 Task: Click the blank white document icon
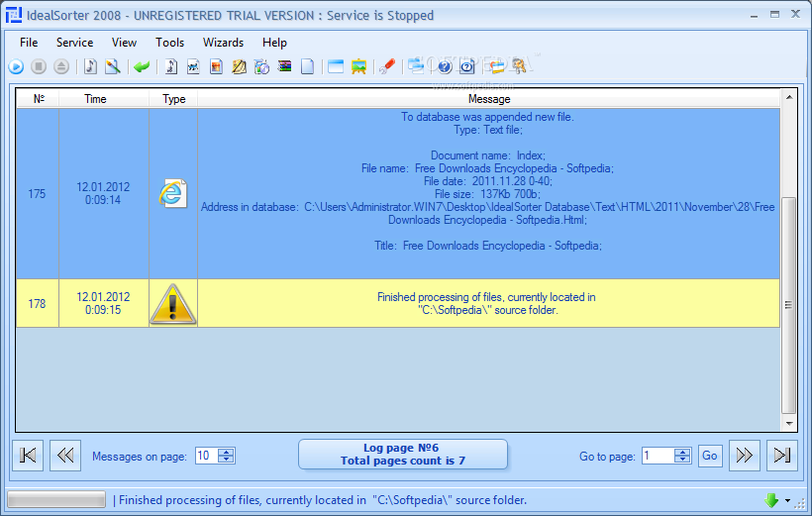tap(307, 66)
